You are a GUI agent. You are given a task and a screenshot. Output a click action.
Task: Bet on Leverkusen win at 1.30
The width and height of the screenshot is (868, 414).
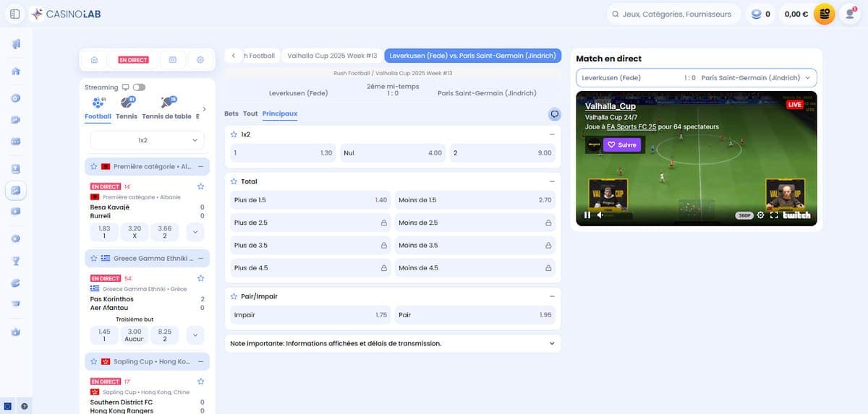283,152
